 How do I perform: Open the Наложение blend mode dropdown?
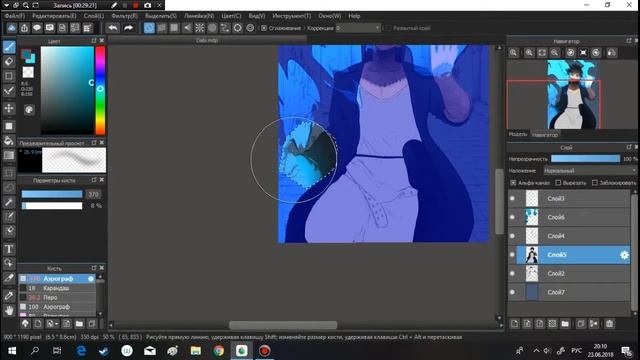tap(589, 171)
